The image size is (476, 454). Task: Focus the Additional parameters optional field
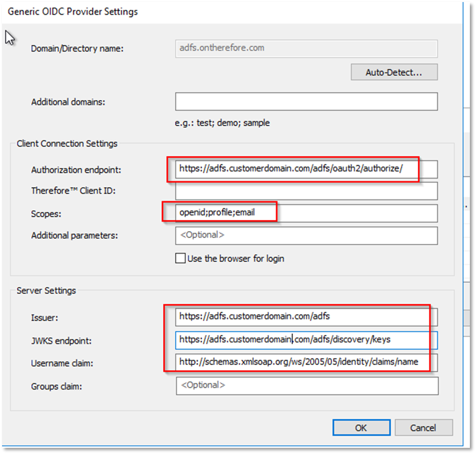click(306, 235)
